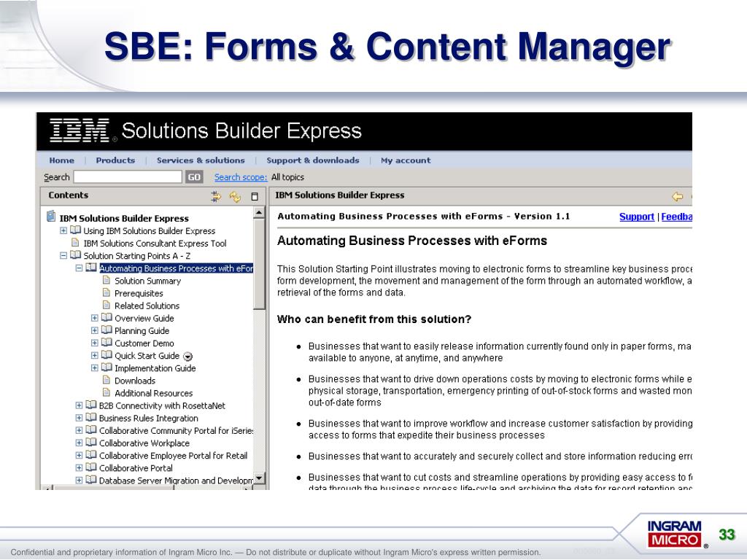The image size is (747, 560).
Task: Open Services & solutions menu
Action: click(x=201, y=160)
